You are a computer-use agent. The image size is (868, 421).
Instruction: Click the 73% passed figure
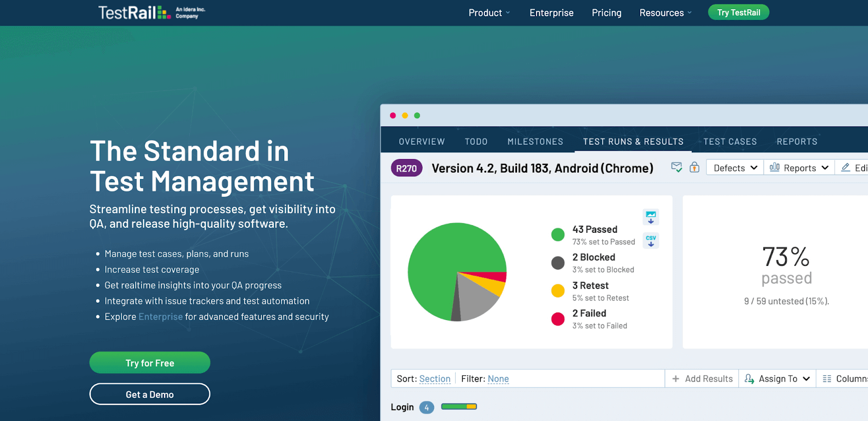click(x=786, y=265)
